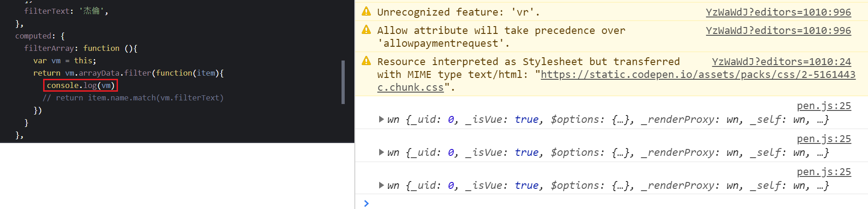This screenshot has height=209, width=868.
Task: Open source link on the 'Allow attribute' warning row
Action: pos(778,31)
